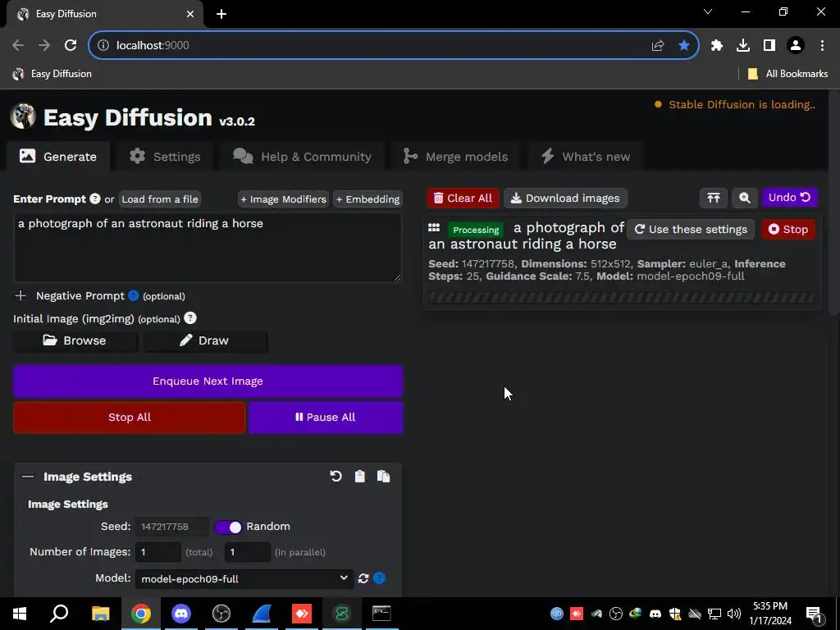Open the What's new tab

(x=585, y=157)
